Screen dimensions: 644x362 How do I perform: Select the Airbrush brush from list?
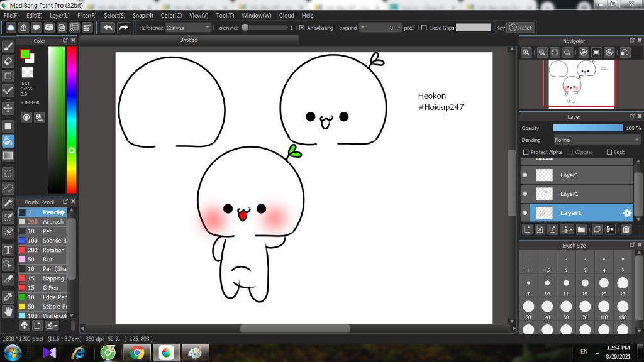click(x=53, y=222)
